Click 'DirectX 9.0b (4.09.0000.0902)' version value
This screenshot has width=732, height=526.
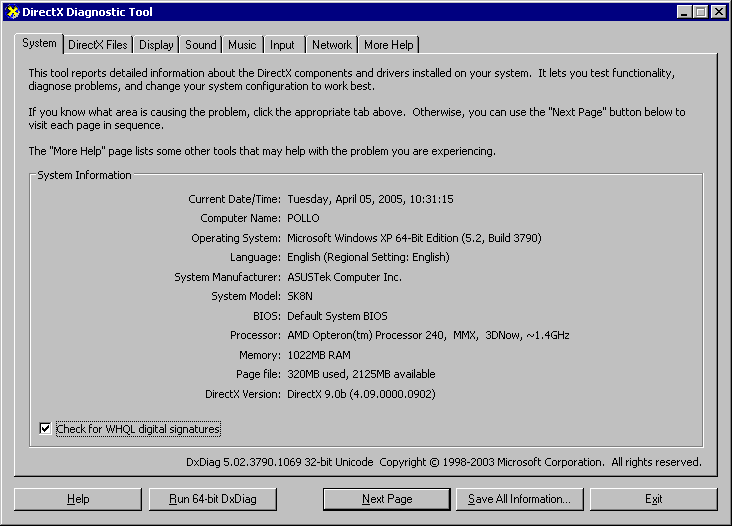tap(361, 394)
